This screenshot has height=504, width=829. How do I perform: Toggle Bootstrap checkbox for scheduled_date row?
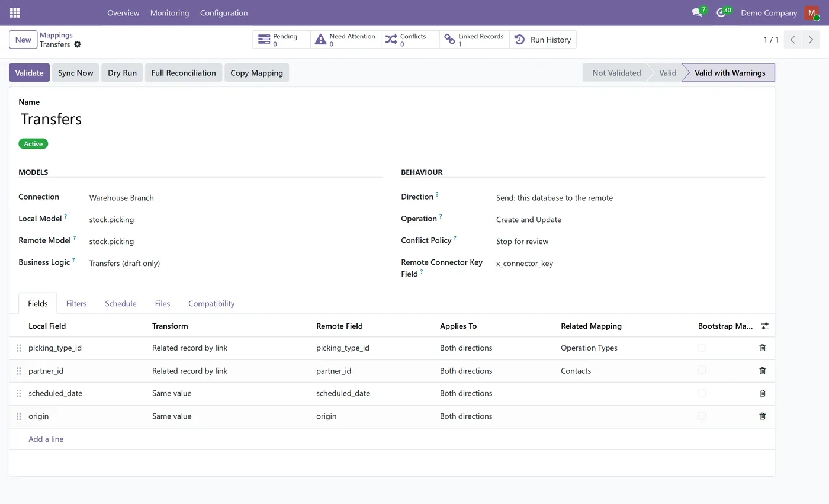(702, 393)
